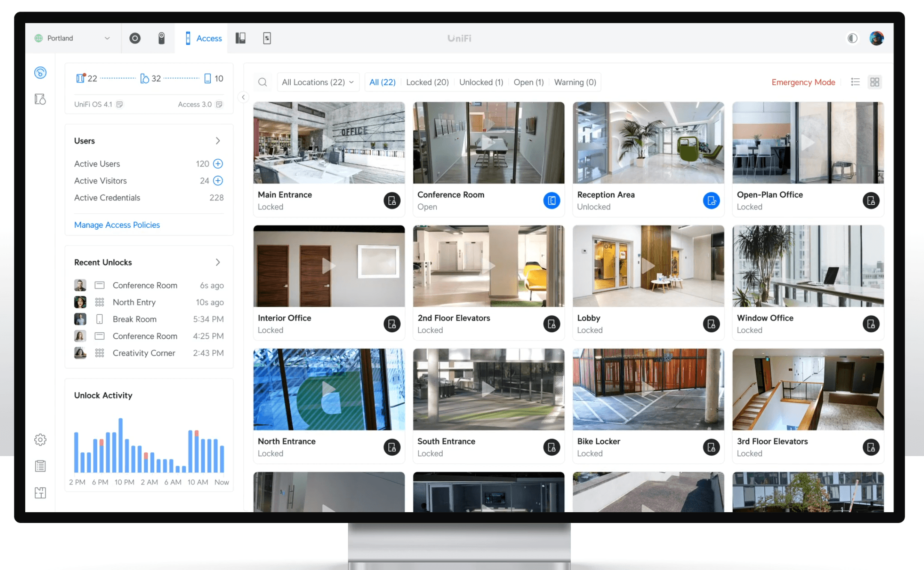The height and width of the screenshot is (570, 924).
Task: Expand All Locations (22) dropdown
Action: [318, 82]
